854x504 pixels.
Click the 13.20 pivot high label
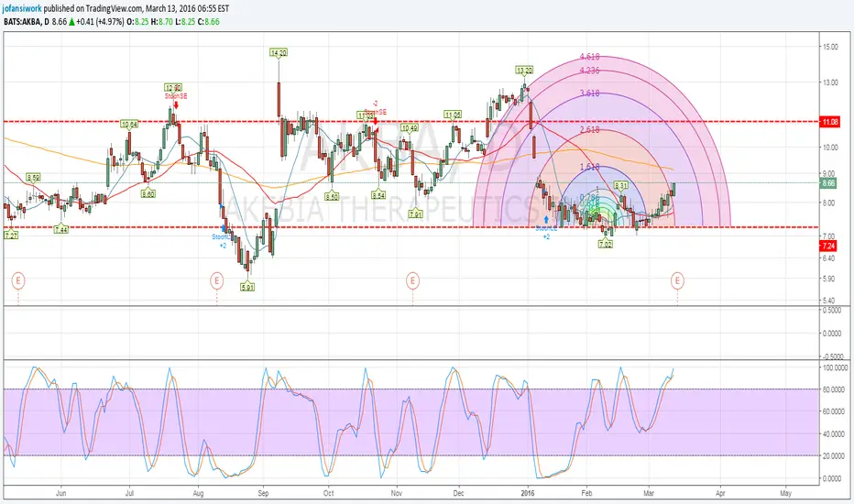pyautogui.click(x=524, y=71)
